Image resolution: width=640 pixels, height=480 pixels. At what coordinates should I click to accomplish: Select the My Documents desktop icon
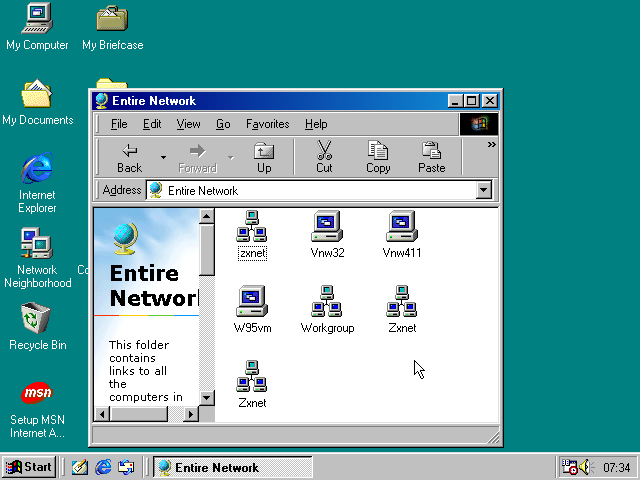point(37,102)
